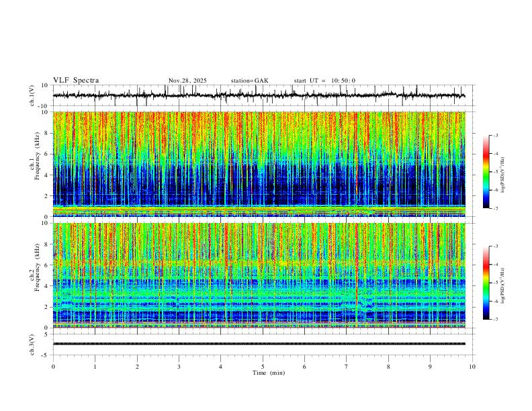Click the '-7' label on ch.2 colorbar
The width and height of the screenshot is (532, 411).
click(x=495, y=320)
